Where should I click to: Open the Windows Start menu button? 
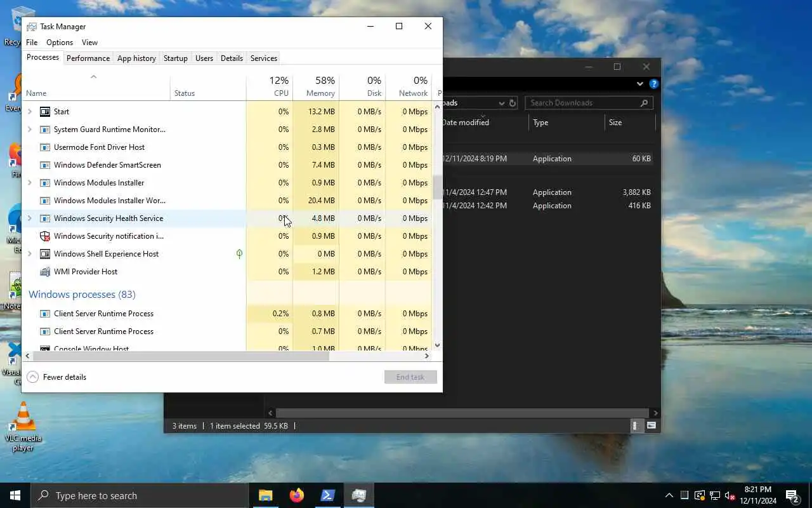point(15,495)
